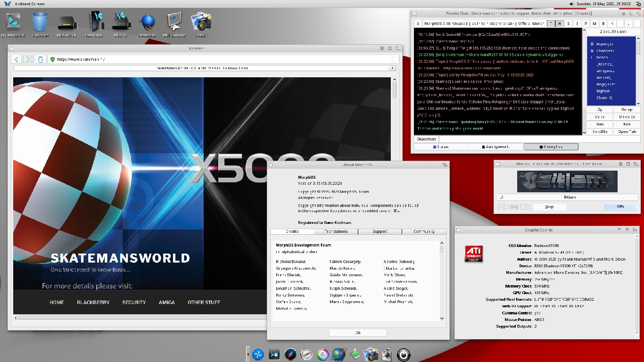Stop the BitJam radio playback
Image resolution: width=644 pixels, height=362 pixels.
pyautogui.click(x=549, y=207)
